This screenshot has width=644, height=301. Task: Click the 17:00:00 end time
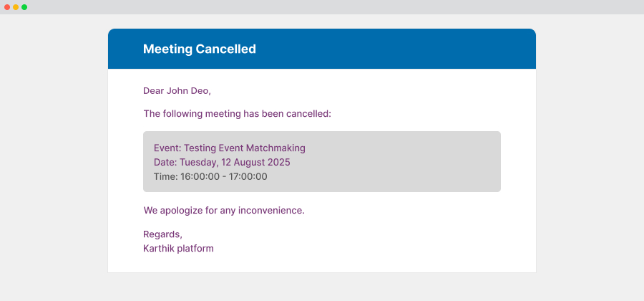(248, 177)
